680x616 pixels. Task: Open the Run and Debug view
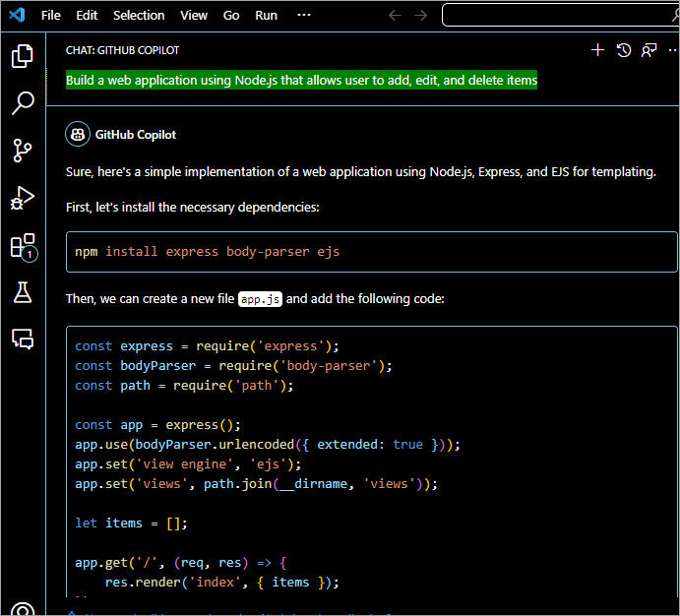pos(22,198)
